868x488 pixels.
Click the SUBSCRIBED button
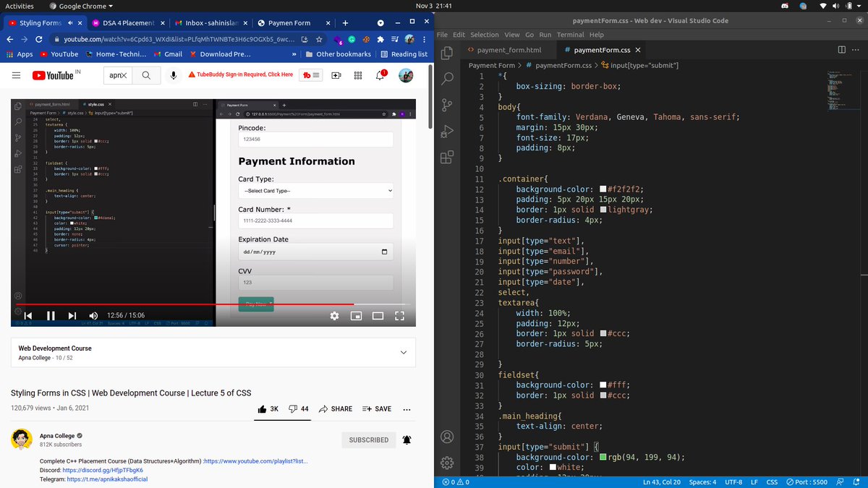click(x=369, y=440)
